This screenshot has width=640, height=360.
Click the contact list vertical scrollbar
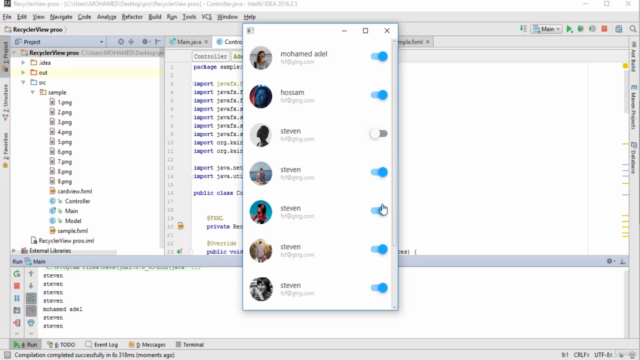coord(394,145)
